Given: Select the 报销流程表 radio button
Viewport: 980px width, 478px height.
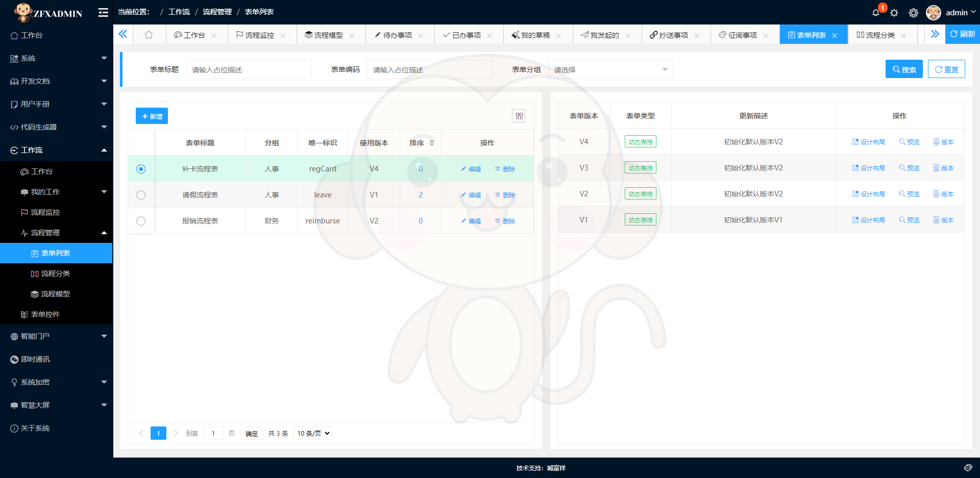Looking at the screenshot, I should (141, 221).
